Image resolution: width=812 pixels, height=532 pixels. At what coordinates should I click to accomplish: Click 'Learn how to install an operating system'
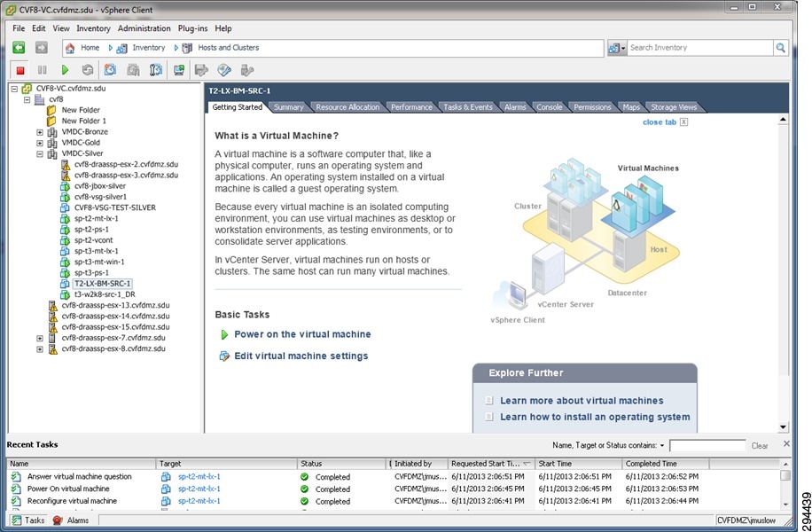(595, 417)
